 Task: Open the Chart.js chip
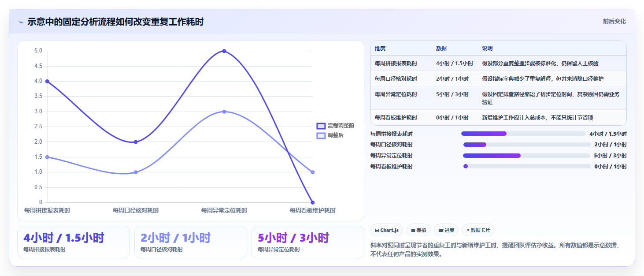(x=387, y=230)
